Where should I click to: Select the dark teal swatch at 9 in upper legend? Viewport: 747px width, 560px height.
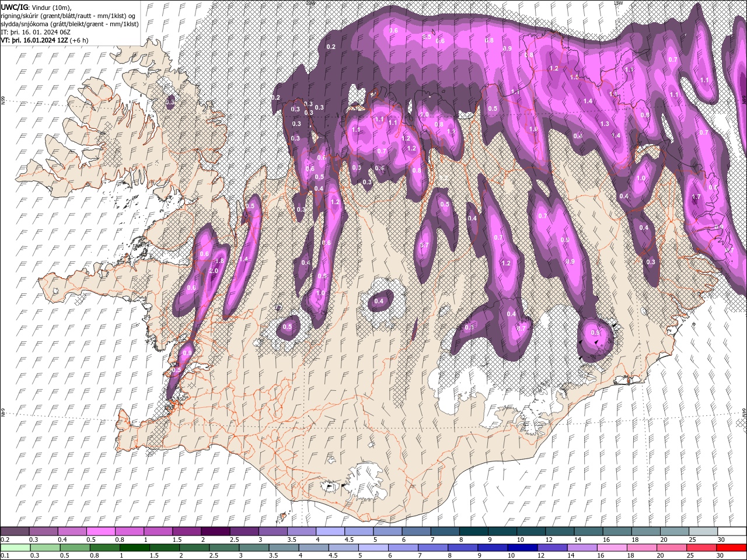pyautogui.click(x=502, y=531)
